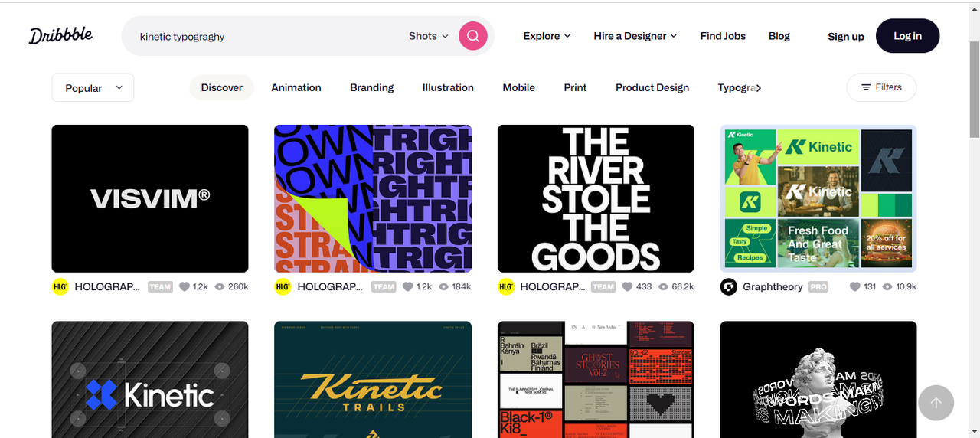Select the Print category tab

pyautogui.click(x=575, y=87)
